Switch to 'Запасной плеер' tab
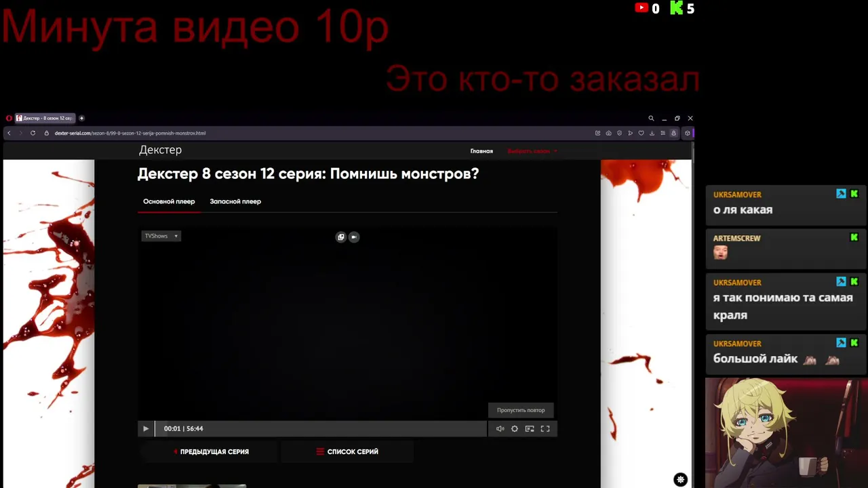 pos(235,201)
